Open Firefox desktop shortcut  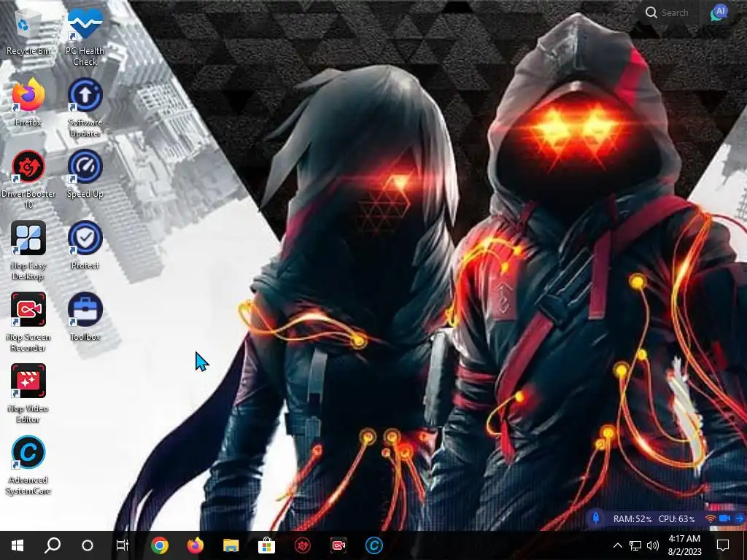click(x=28, y=102)
